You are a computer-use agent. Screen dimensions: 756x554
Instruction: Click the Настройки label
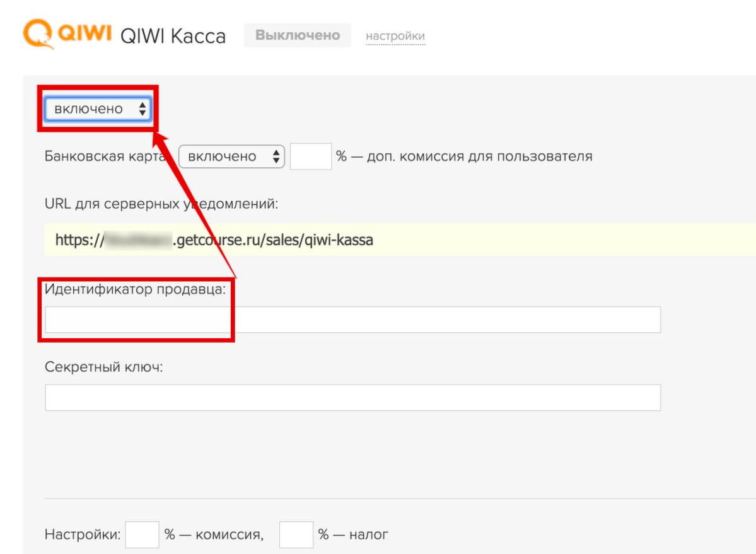[x=83, y=534]
